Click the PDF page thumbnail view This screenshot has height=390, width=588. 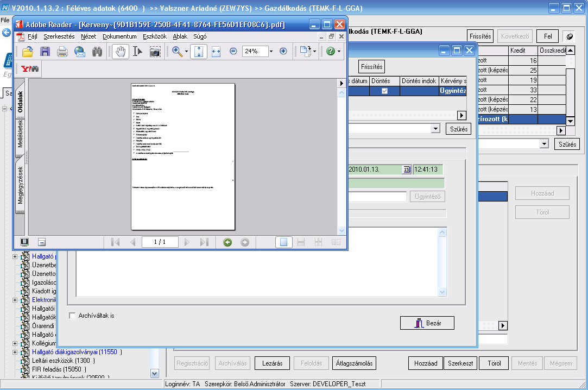point(183,157)
